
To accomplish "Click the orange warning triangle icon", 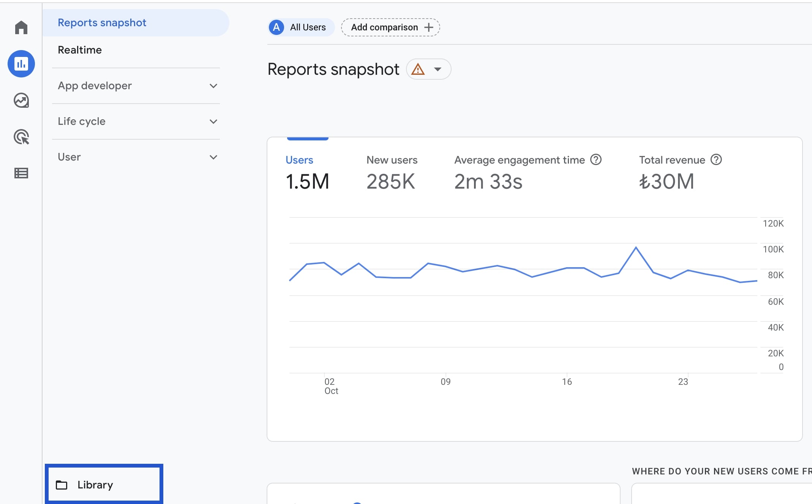I will pyautogui.click(x=418, y=69).
